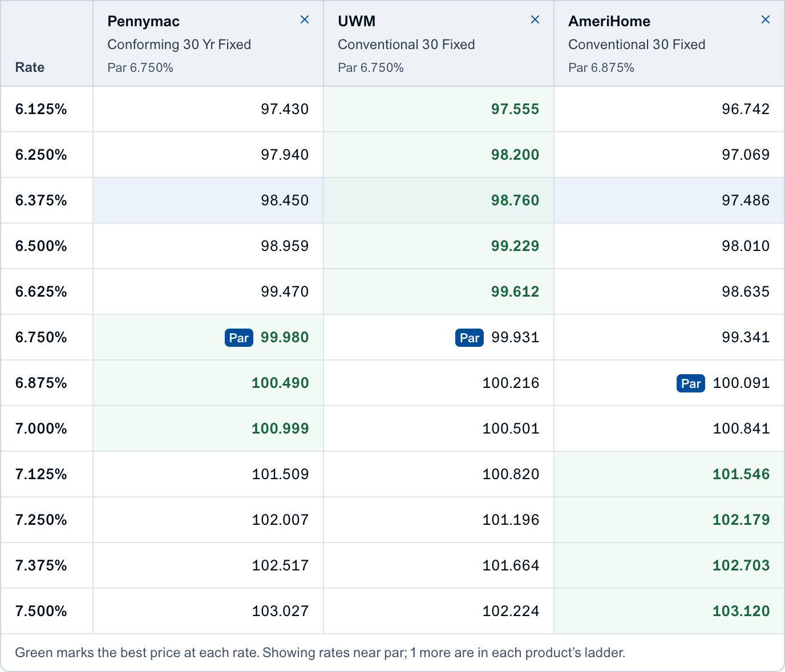Remove the Pennymac column with its X icon
The image size is (785, 672).
click(305, 20)
